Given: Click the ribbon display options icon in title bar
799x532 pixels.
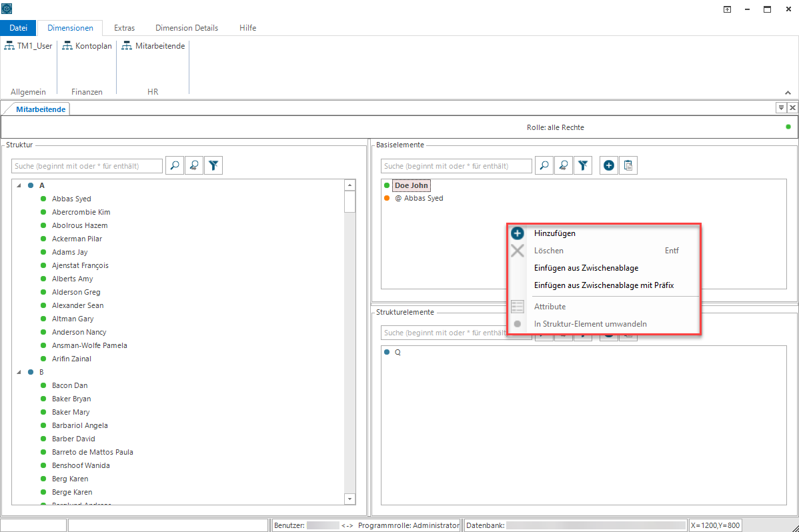Looking at the screenshot, I should (727, 9).
